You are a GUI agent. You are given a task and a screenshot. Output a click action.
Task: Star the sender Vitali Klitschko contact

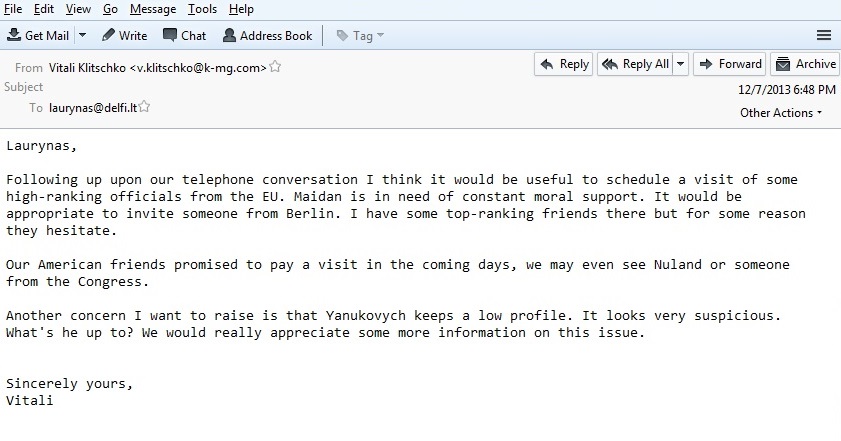pyautogui.click(x=276, y=67)
